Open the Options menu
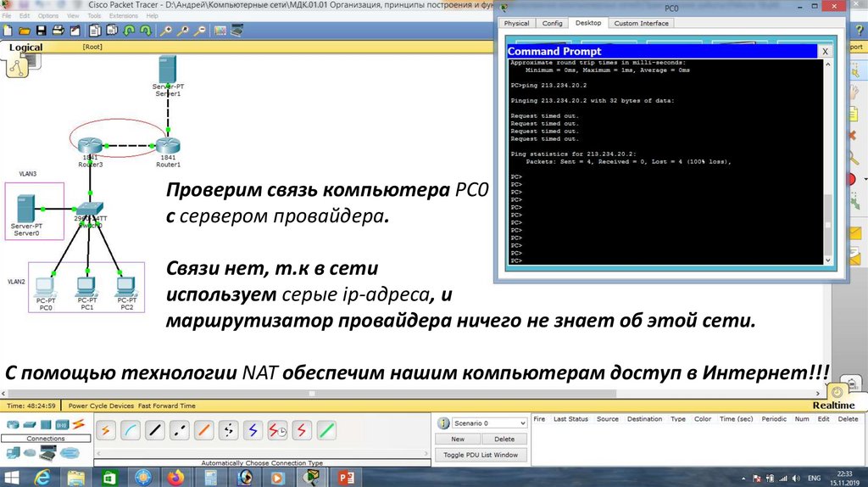Image resolution: width=868 pixels, height=487 pixels. [48, 15]
